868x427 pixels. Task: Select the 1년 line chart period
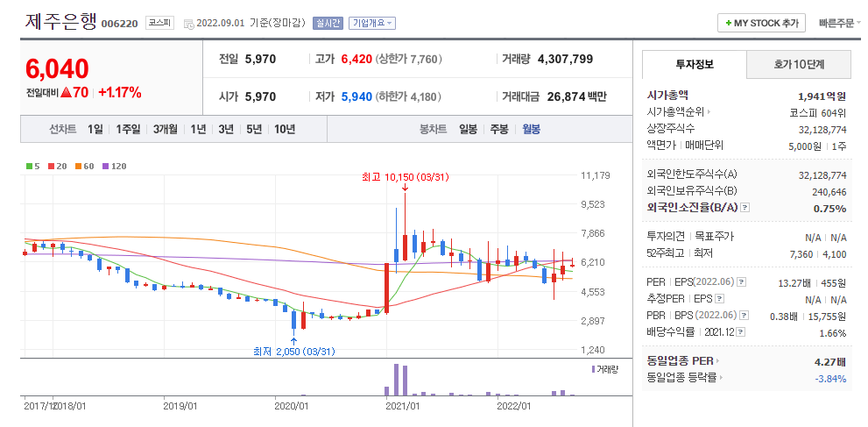coord(198,130)
